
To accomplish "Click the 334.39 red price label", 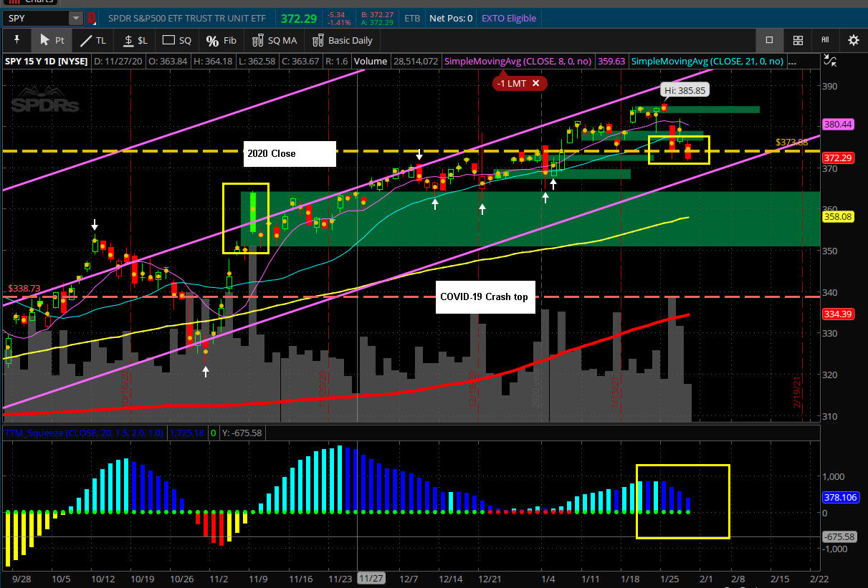I will coord(838,314).
